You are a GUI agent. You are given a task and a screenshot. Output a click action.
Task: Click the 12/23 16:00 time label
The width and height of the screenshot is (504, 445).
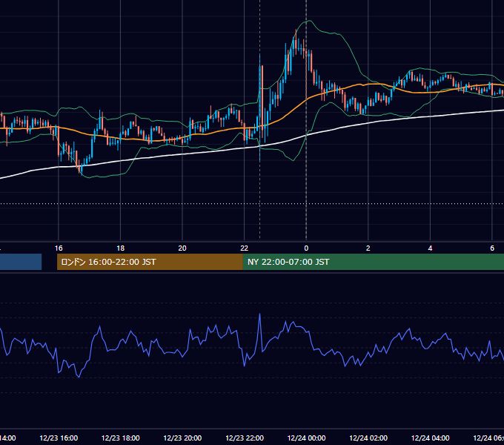[x=59, y=438]
